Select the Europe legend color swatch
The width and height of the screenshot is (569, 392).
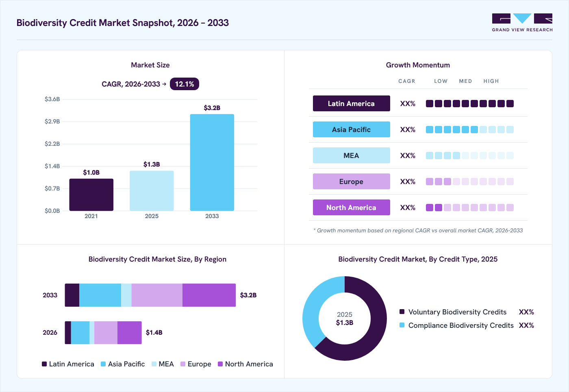pos(183,364)
